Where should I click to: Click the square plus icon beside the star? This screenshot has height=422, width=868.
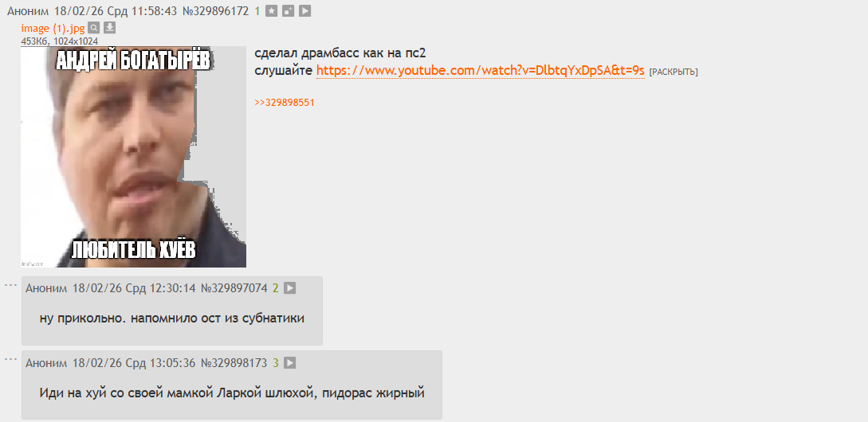click(x=288, y=10)
